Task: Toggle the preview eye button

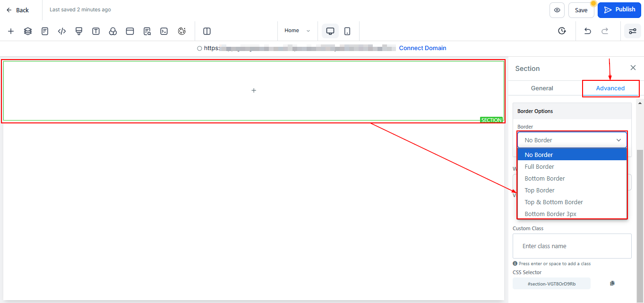Action: (557, 10)
